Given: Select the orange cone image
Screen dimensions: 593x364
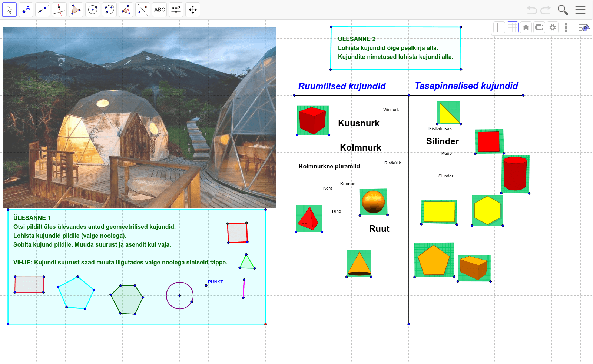Looking at the screenshot, I should 359,263.
